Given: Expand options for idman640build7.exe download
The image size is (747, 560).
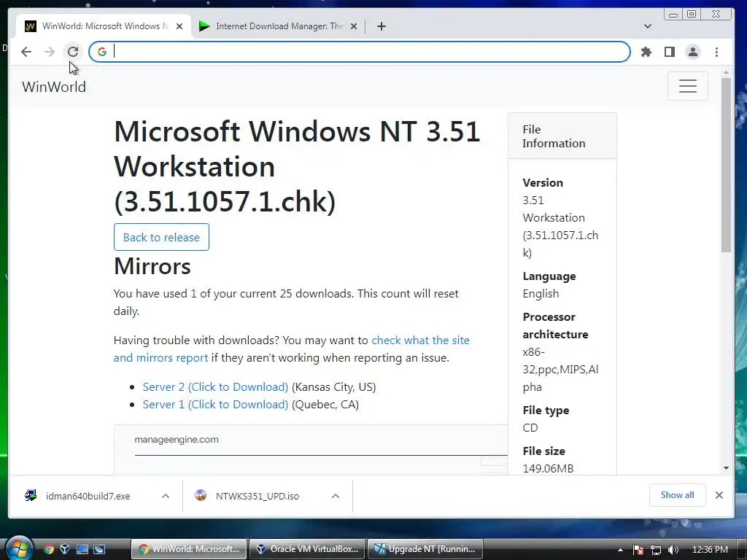Looking at the screenshot, I should [x=166, y=496].
